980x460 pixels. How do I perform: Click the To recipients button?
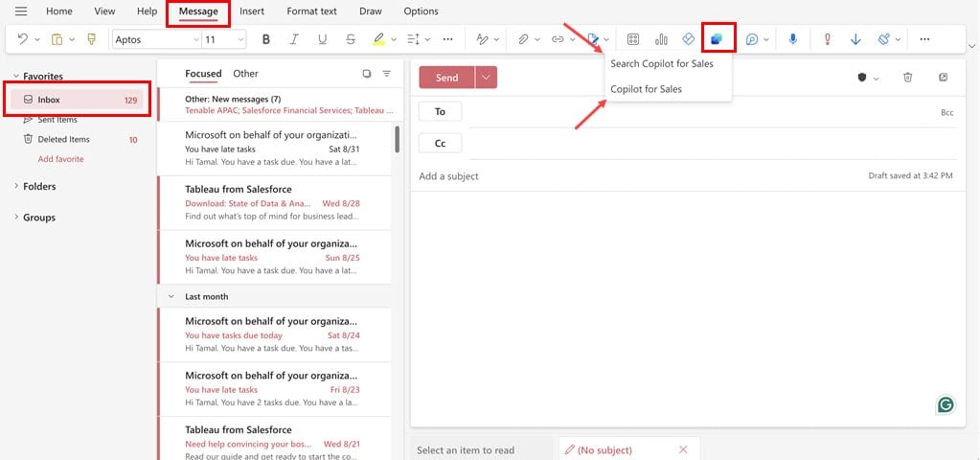click(440, 111)
